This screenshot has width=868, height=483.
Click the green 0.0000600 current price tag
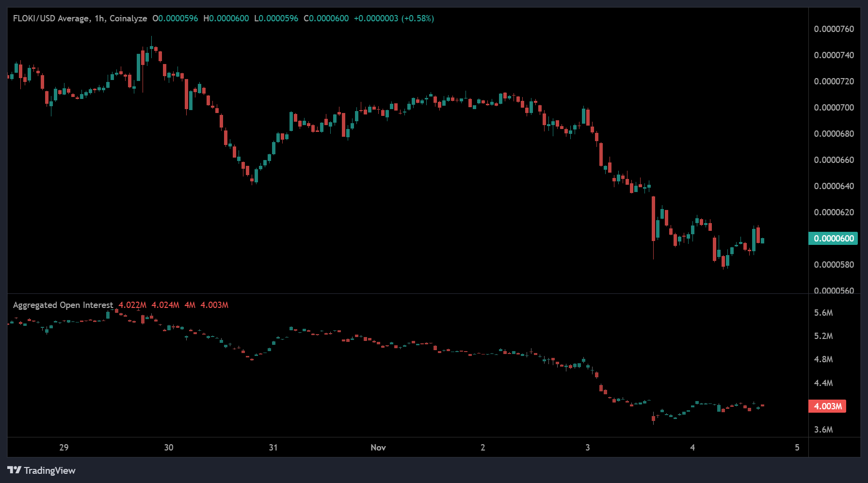[x=833, y=239]
